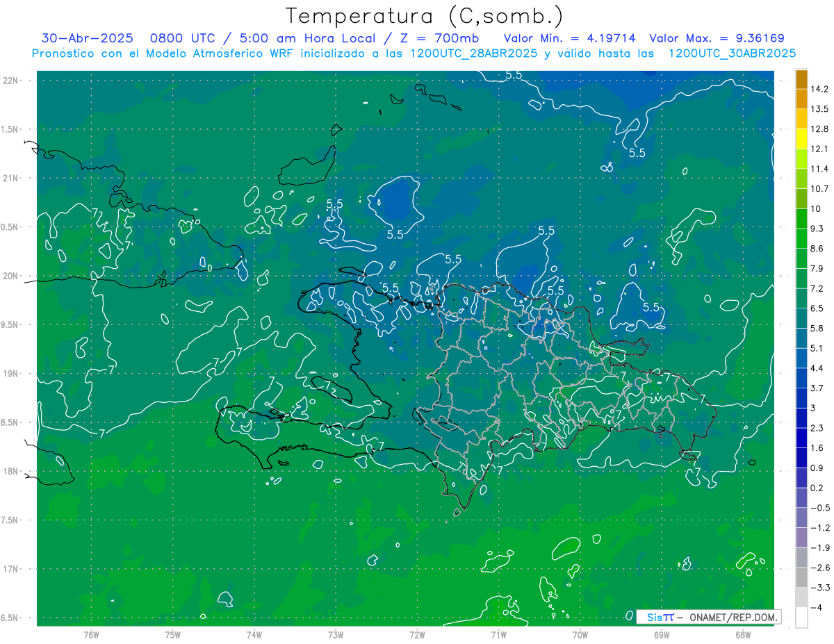Pick the orange swatch between 13.5 and 14.2
The width and height of the screenshot is (834, 644).
801,99
